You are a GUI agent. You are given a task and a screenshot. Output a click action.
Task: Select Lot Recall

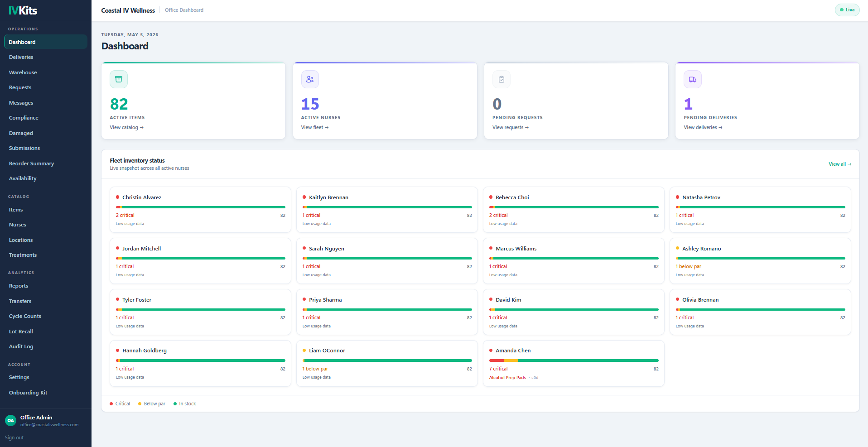pos(46,332)
